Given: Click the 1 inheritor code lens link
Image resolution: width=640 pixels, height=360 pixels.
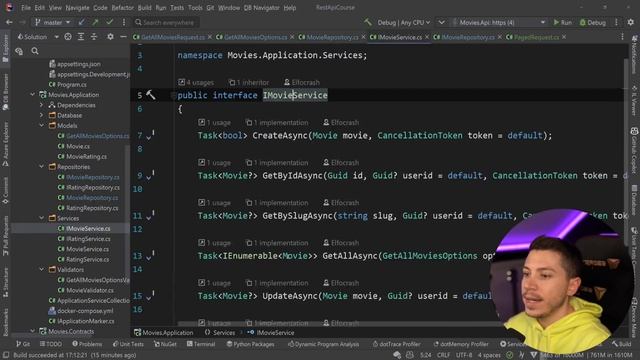Looking at the screenshot, I should point(249,82).
